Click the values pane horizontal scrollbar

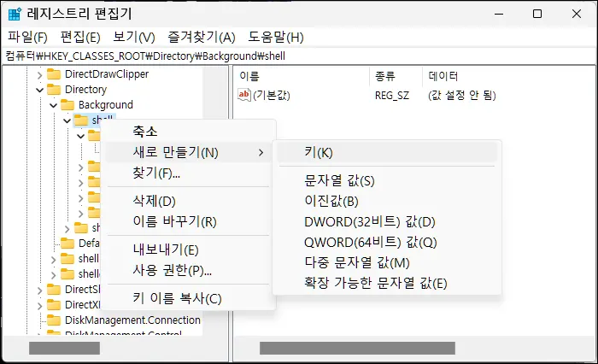(357, 348)
